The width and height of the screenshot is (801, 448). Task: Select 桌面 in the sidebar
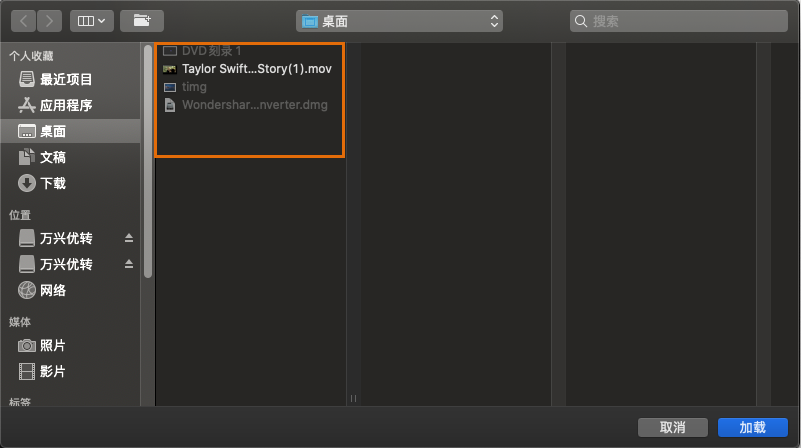(53, 132)
